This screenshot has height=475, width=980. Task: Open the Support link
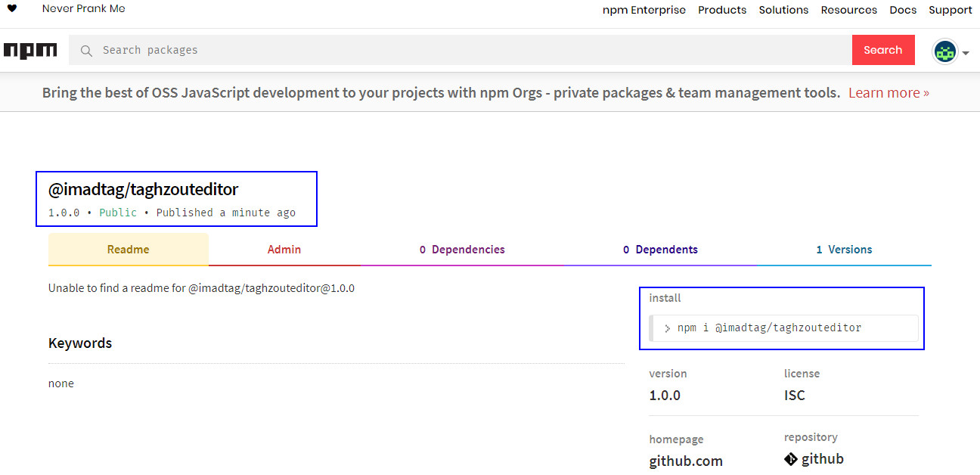tap(951, 10)
